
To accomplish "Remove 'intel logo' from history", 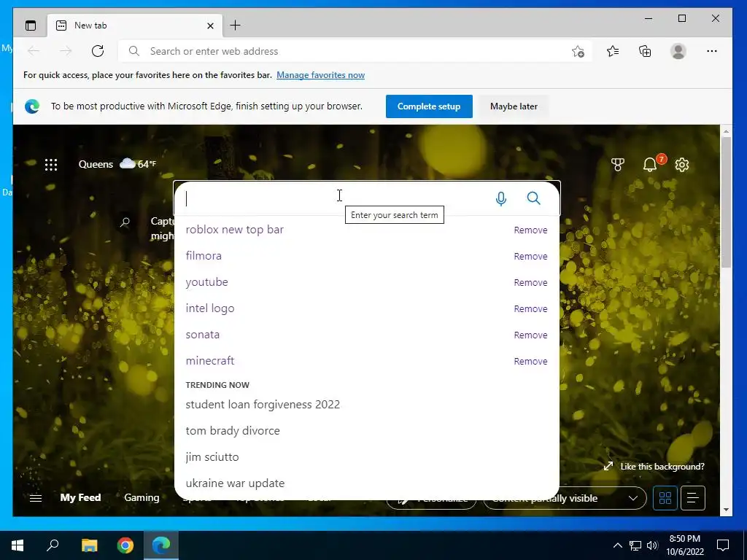I will click(530, 308).
